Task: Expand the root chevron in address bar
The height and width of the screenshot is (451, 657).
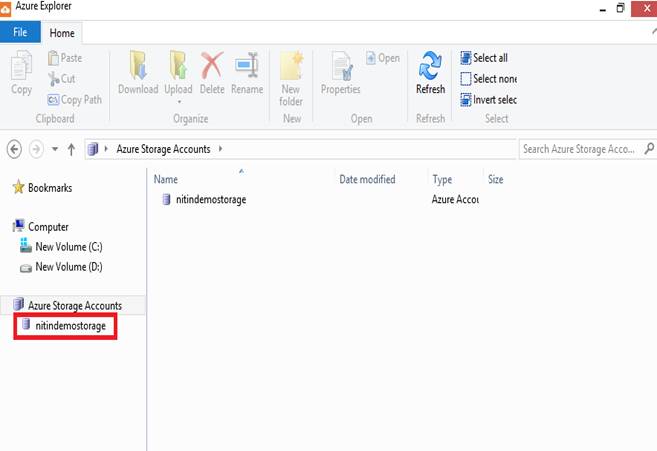Action: tap(106, 148)
